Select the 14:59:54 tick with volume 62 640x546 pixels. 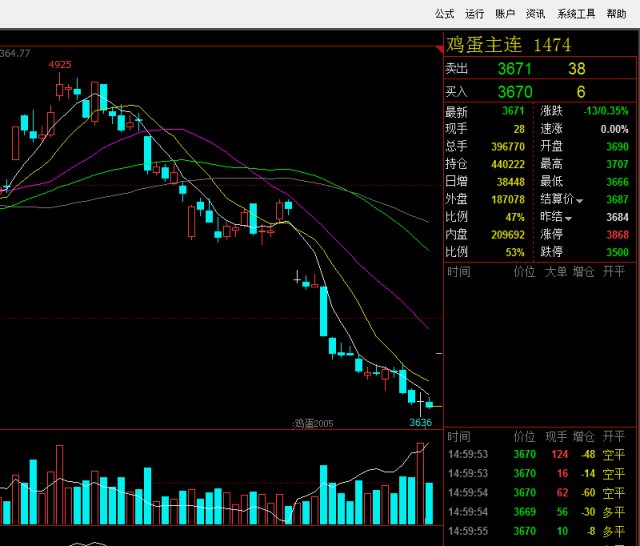tap(536, 493)
